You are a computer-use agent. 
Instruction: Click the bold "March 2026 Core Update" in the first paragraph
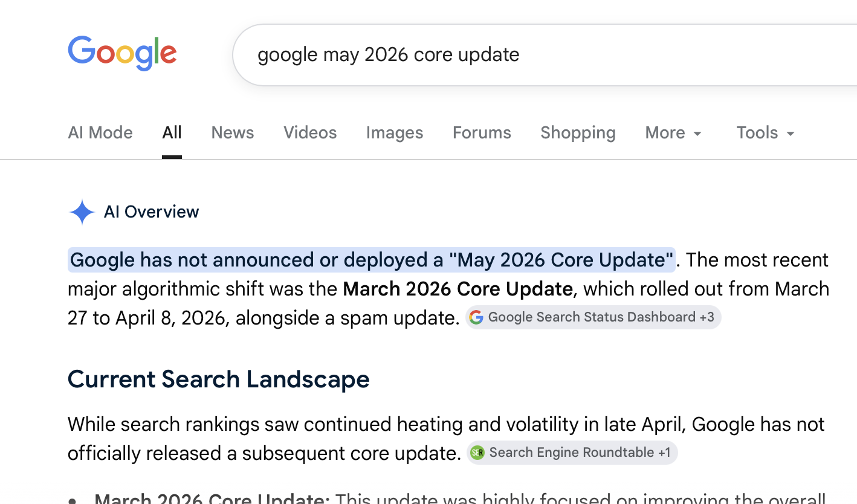[458, 289]
